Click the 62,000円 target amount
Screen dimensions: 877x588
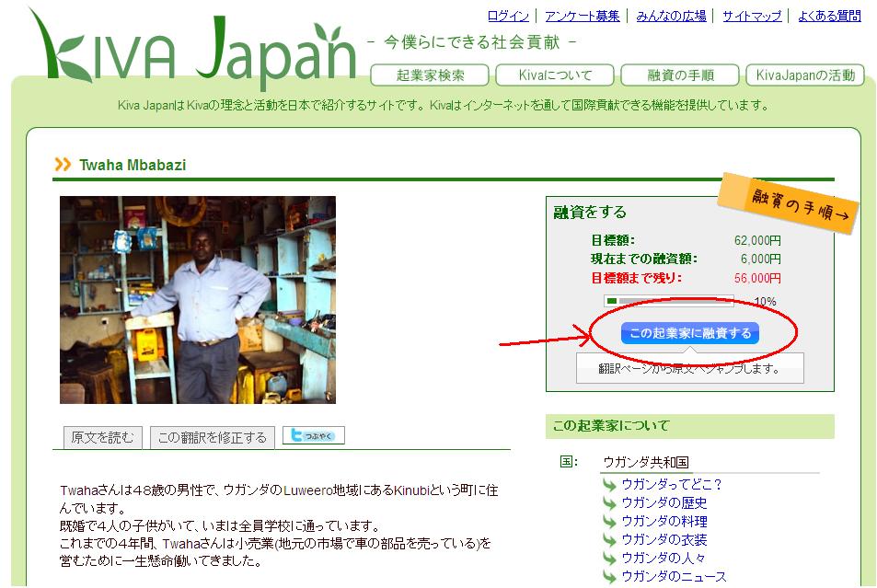point(757,240)
